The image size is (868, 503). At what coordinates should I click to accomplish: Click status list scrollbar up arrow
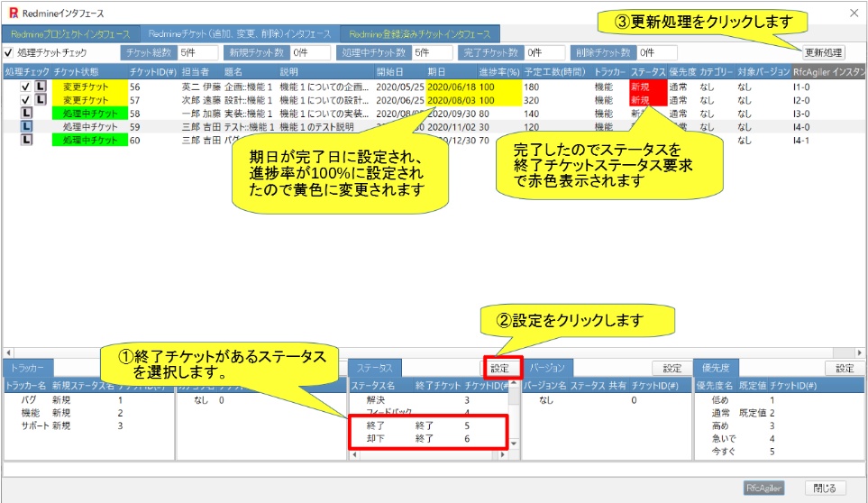point(515,383)
